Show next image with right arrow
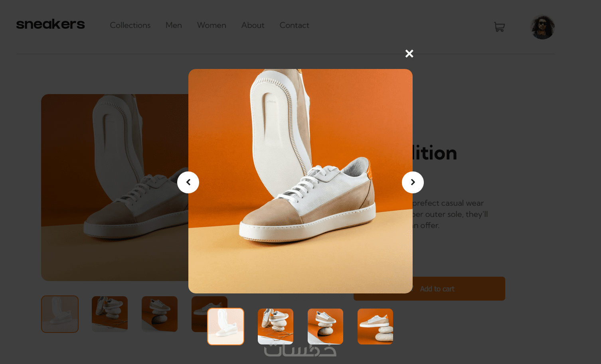 click(x=413, y=182)
